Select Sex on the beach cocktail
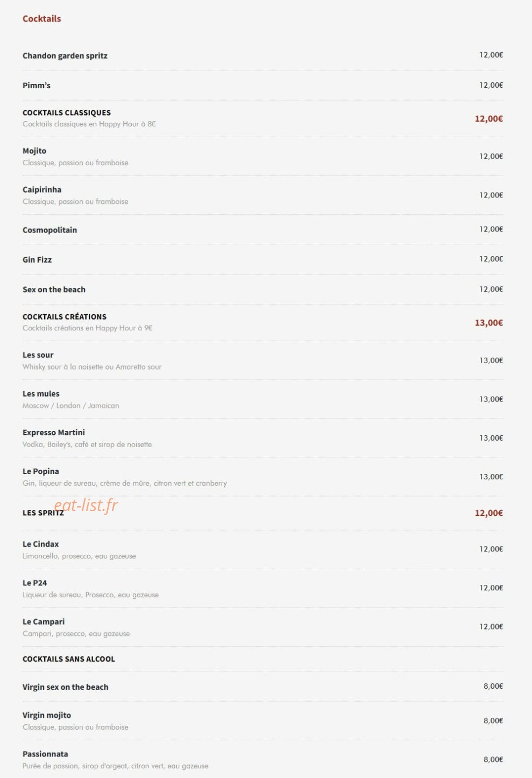The height and width of the screenshot is (778, 532). point(54,289)
